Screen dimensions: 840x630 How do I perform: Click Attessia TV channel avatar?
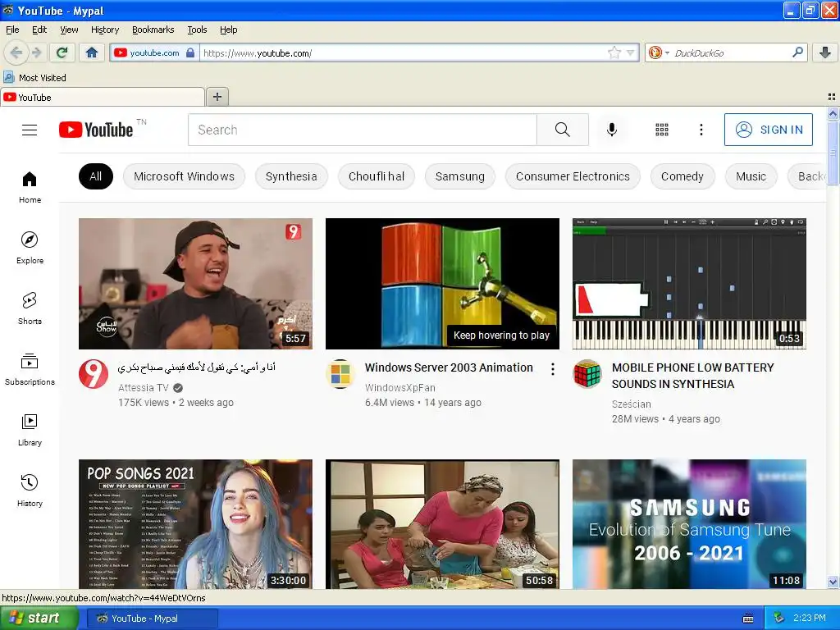94,374
